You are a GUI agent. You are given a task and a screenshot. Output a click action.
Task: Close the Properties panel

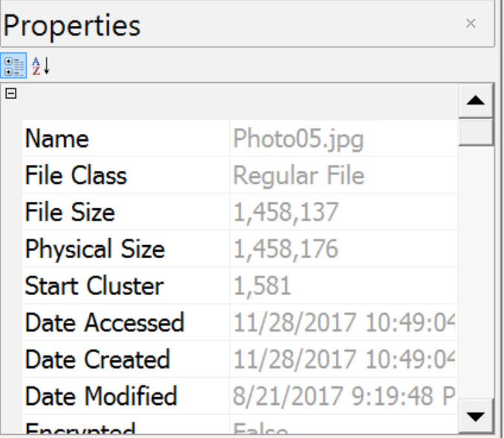(x=471, y=23)
